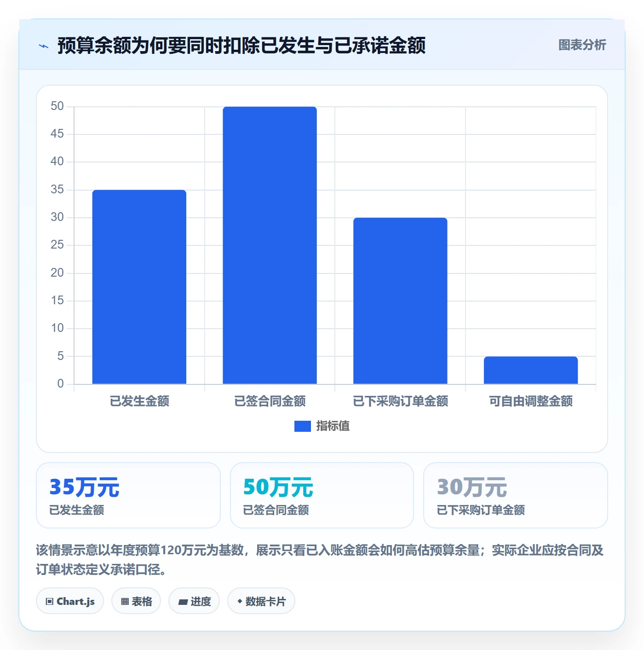The height and width of the screenshot is (650, 644).
Task: Click the y-axis tick label 0
Action: click(x=61, y=383)
